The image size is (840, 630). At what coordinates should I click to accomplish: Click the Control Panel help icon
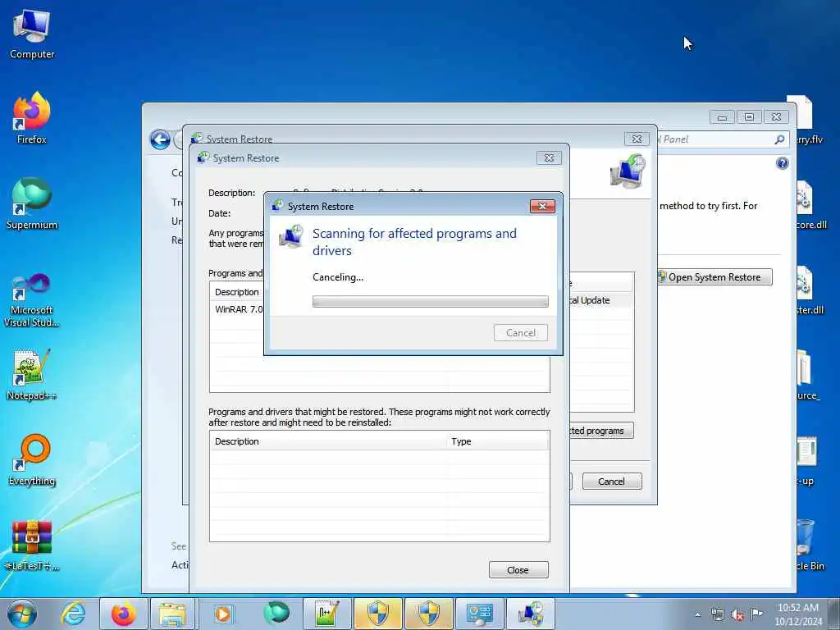tap(782, 163)
